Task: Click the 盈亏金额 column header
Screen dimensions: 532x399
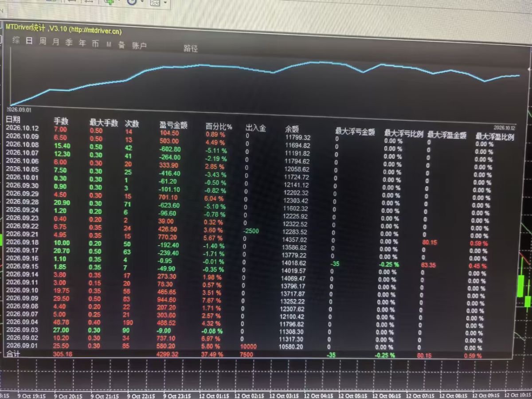Action: point(173,125)
